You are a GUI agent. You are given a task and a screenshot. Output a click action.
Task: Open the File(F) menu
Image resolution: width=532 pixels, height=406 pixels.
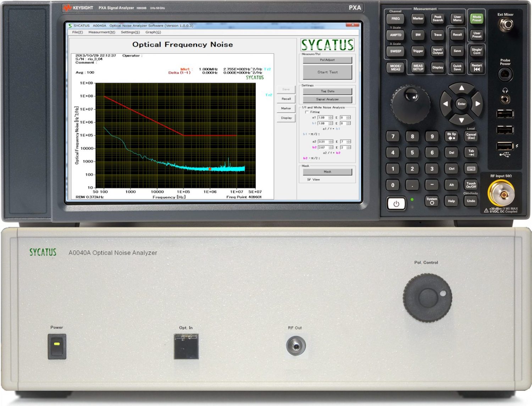pos(77,32)
